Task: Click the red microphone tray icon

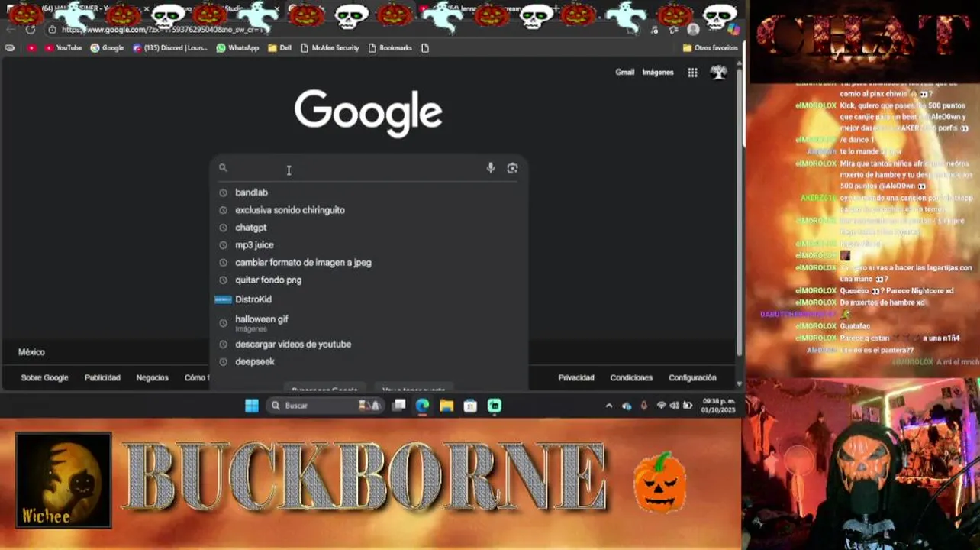Action: [x=643, y=406]
